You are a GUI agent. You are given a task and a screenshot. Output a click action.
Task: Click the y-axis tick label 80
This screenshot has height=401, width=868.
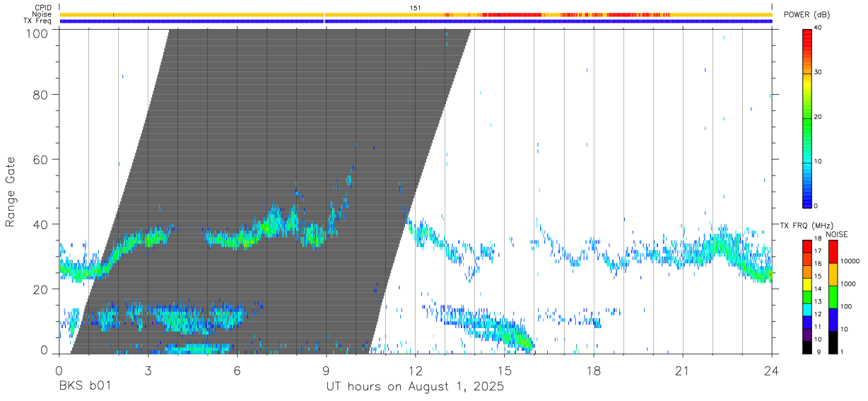(40, 94)
